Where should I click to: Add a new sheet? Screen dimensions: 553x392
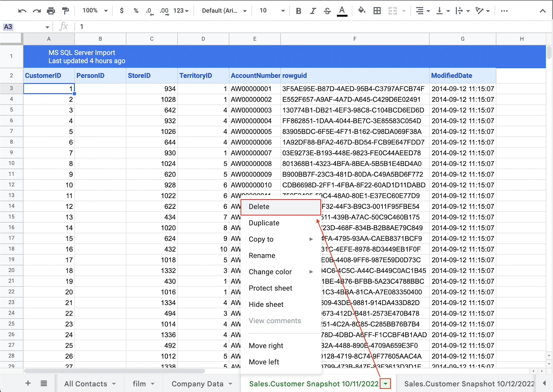[x=28, y=383]
